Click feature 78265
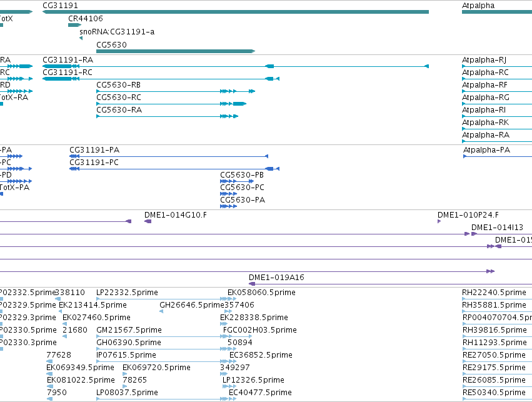Viewport: 532px width, 402px height. coord(134,381)
